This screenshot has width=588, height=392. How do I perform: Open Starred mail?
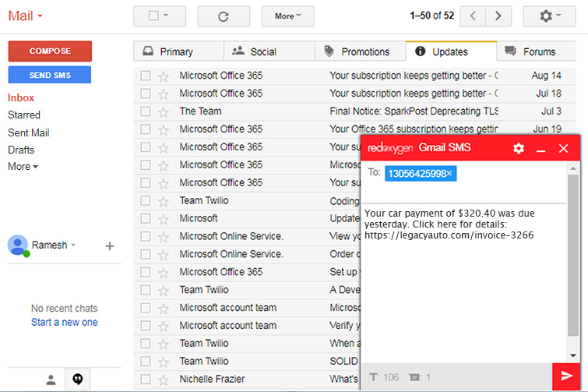pos(24,115)
